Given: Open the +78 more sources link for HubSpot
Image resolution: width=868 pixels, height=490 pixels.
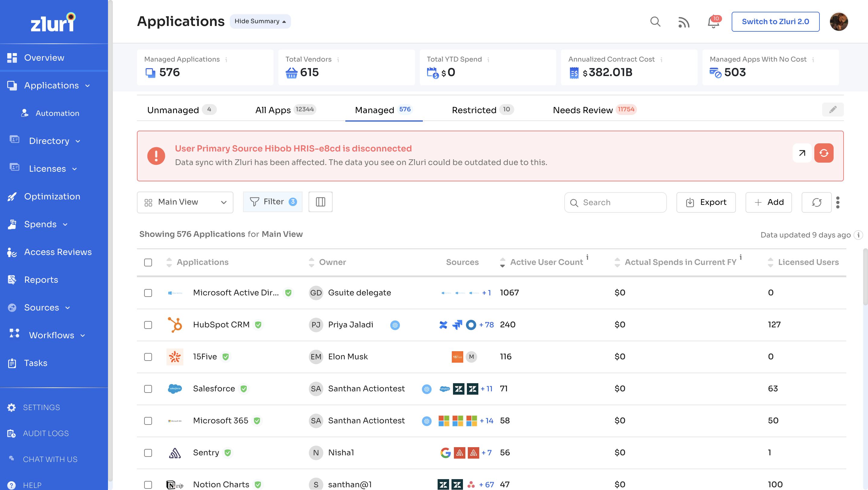Looking at the screenshot, I should coord(486,325).
